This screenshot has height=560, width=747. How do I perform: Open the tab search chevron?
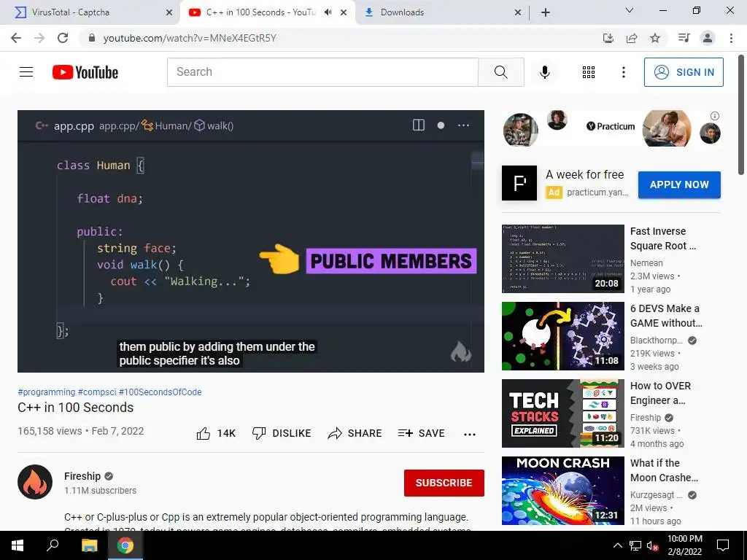pyautogui.click(x=630, y=10)
